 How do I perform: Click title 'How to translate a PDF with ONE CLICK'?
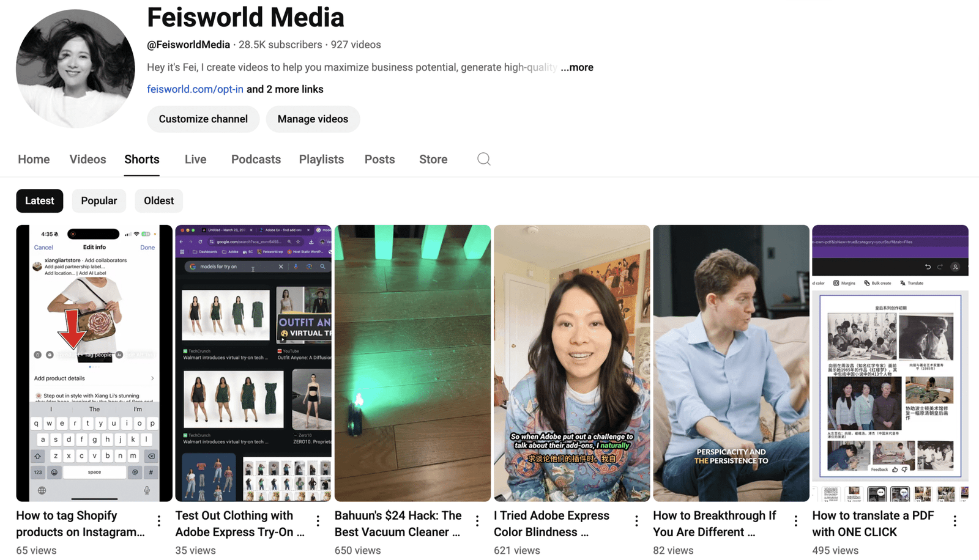click(x=873, y=524)
